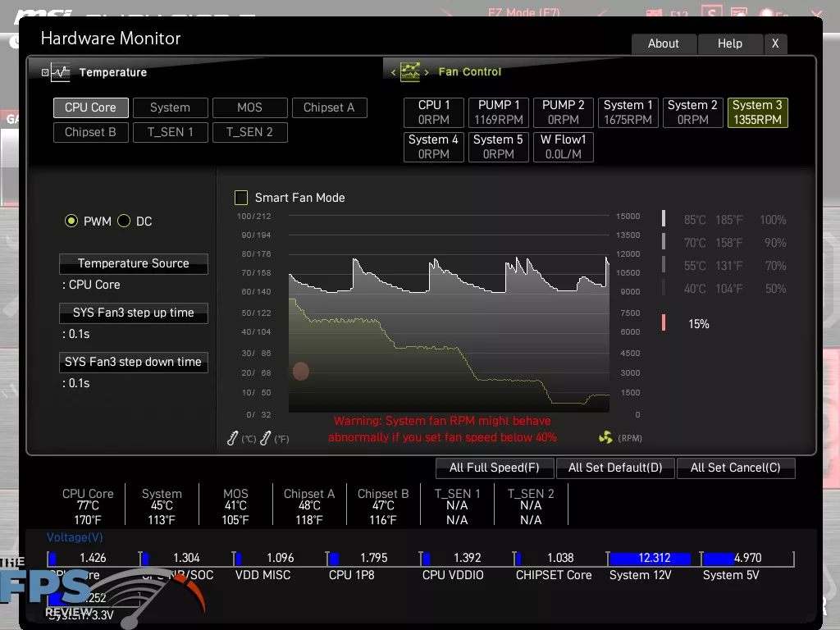Click the fan RPM icon below graph
Screen dimensions: 840x630
[605, 438]
